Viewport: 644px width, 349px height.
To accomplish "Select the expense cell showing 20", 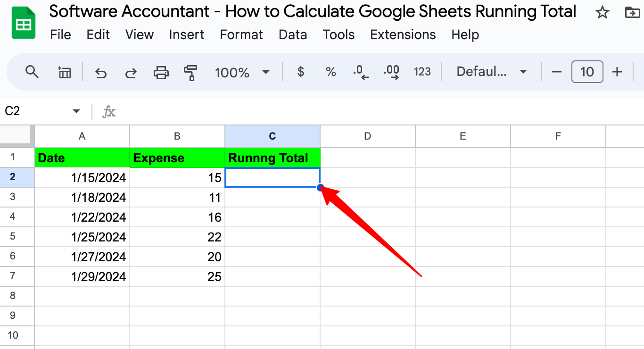I will (x=177, y=257).
